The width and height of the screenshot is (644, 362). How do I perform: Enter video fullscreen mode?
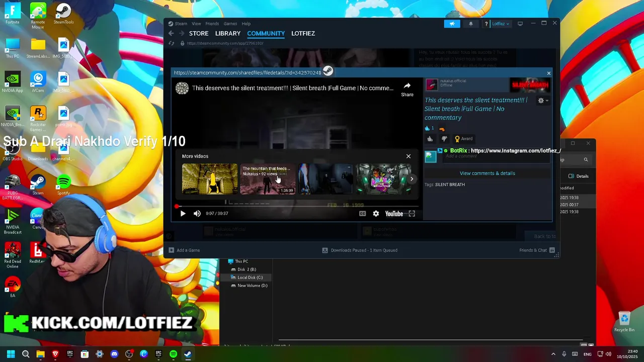(x=412, y=214)
